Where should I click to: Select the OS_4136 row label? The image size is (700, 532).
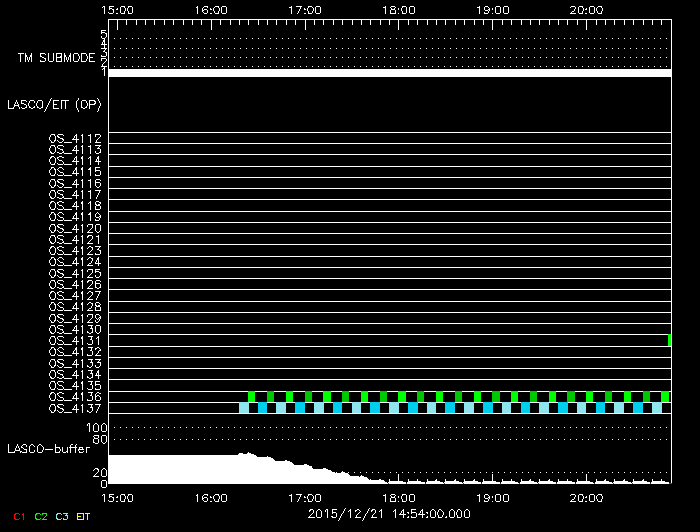coord(75,397)
